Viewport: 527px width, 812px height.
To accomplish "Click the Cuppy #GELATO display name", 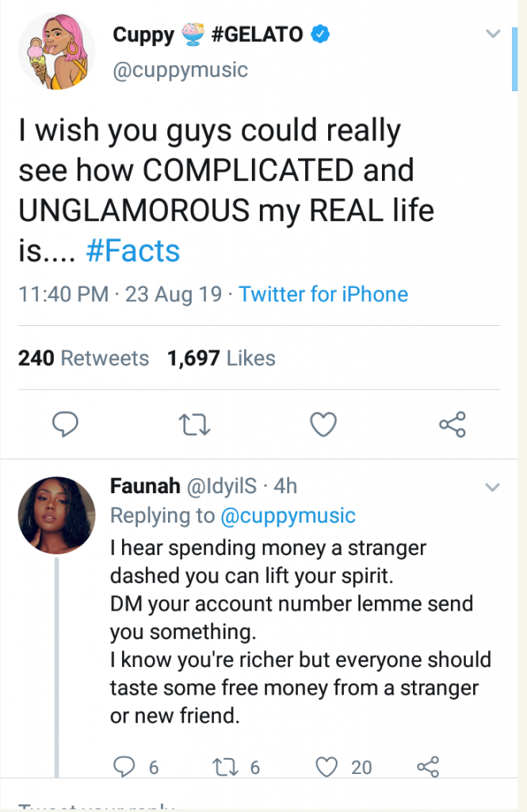I will [210, 34].
